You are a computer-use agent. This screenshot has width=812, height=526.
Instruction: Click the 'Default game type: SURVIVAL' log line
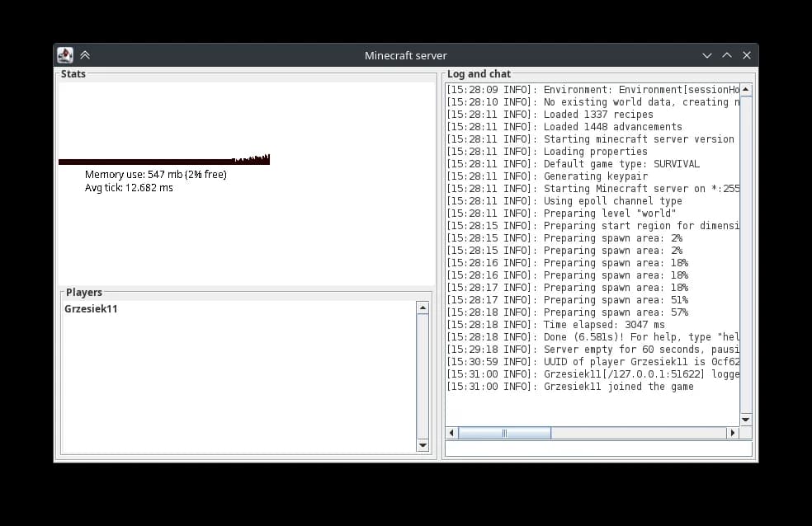pos(574,164)
